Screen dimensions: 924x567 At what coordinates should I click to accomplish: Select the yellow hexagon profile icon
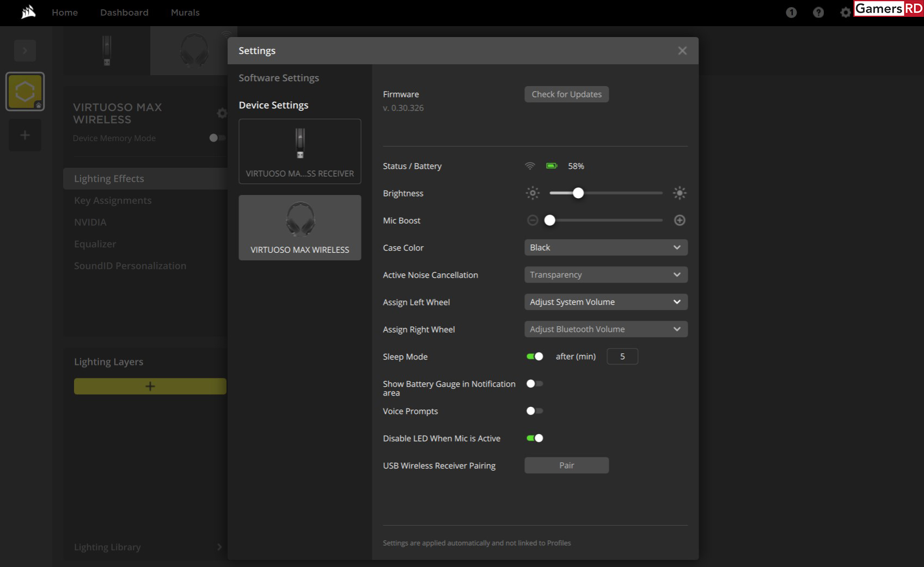coord(25,92)
